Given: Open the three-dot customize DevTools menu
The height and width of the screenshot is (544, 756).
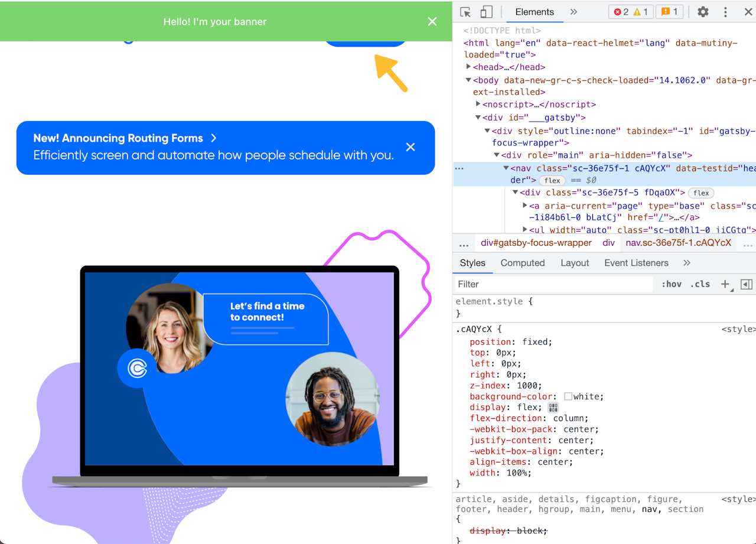Looking at the screenshot, I should point(725,12).
